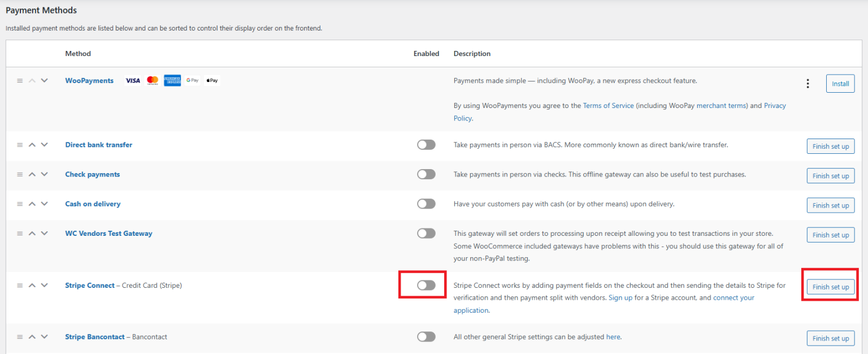
Task: Click the Google Pay icon
Action: 192,80
